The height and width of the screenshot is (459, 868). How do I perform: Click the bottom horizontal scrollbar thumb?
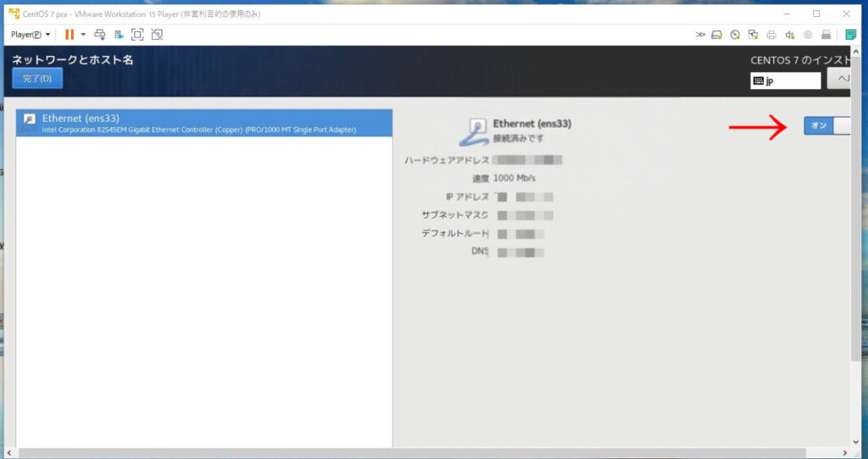pos(411,453)
